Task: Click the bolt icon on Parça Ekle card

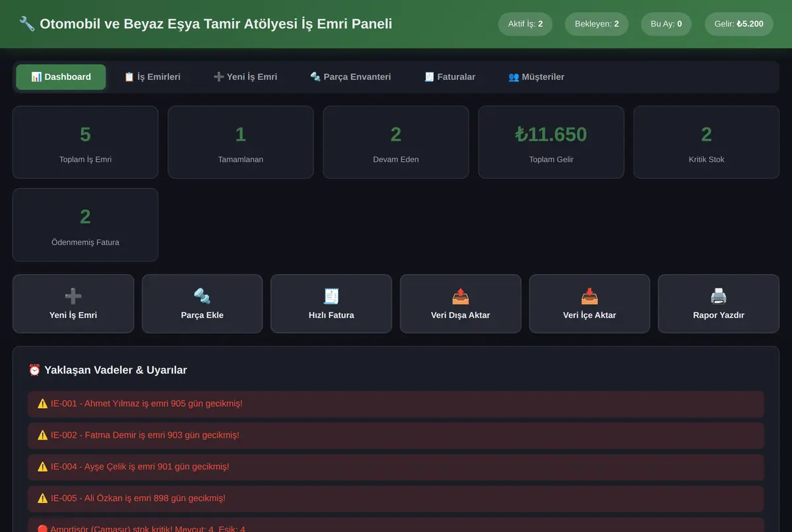Action: (x=202, y=296)
